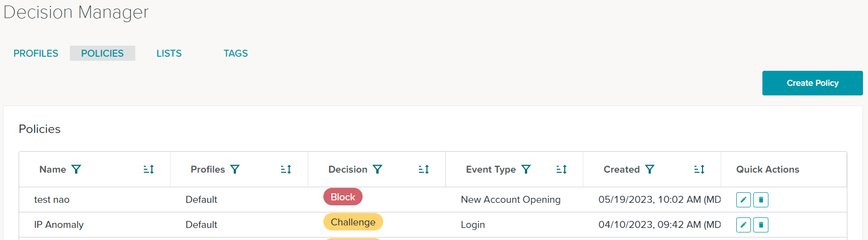
Task: Edit the test nao policy
Action: click(x=743, y=200)
